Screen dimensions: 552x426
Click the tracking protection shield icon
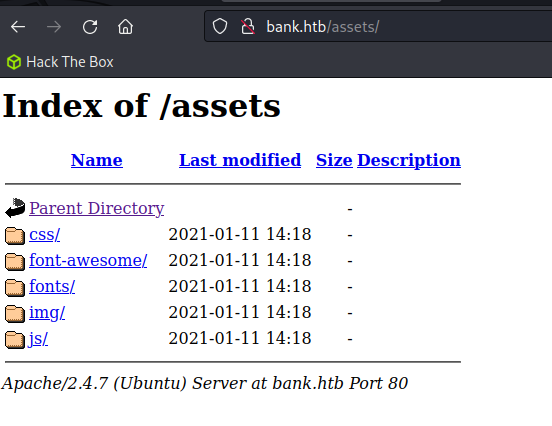220,26
